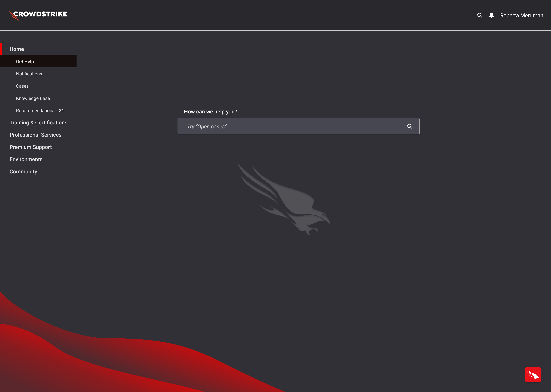Open the Roberta Merriman user menu
551x392 pixels.
522,15
